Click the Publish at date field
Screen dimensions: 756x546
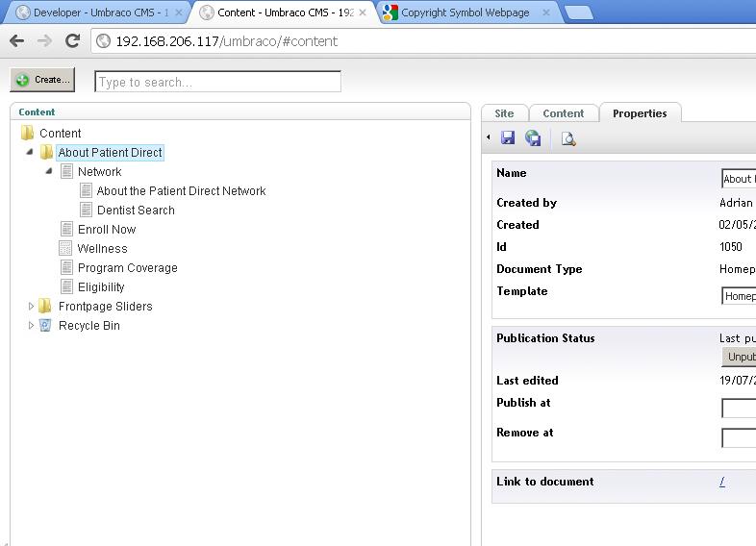(739, 409)
